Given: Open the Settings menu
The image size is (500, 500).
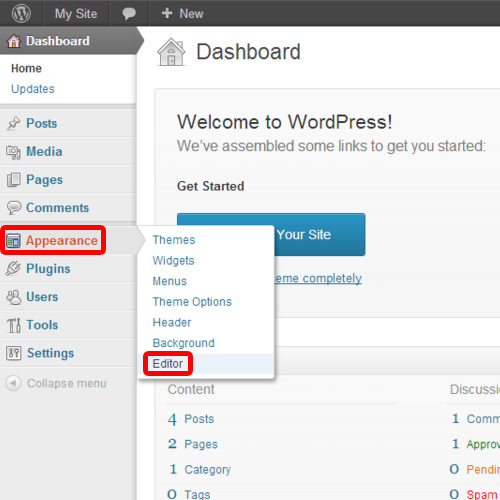Looking at the screenshot, I should (x=51, y=353).
